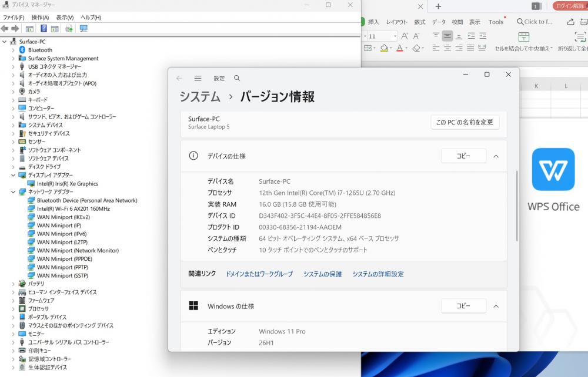Click the Settings window vertical scrollbar
This screenshot has height=377, width=588.
517,206
